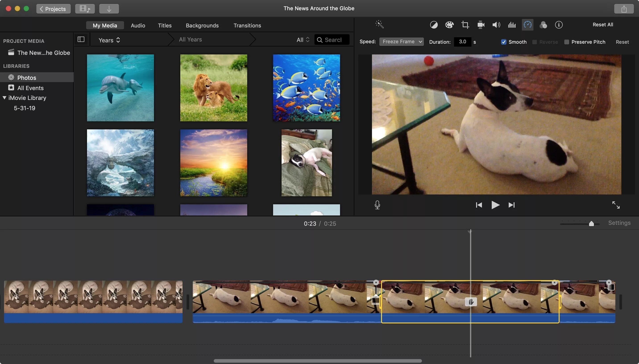This screenshot has height=364, width=639.
Task: Switch to the Titles tab
Action: pos(164,25)
